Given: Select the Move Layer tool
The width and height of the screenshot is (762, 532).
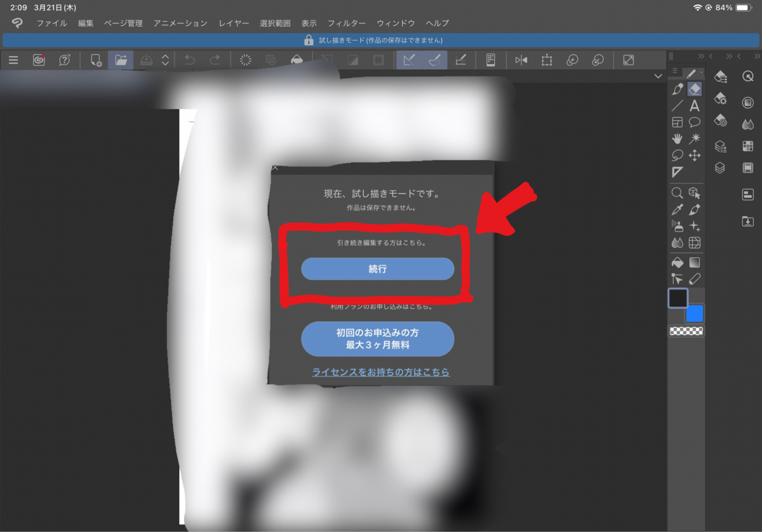Looking at the screenshot, I should (x=695, y=155).
